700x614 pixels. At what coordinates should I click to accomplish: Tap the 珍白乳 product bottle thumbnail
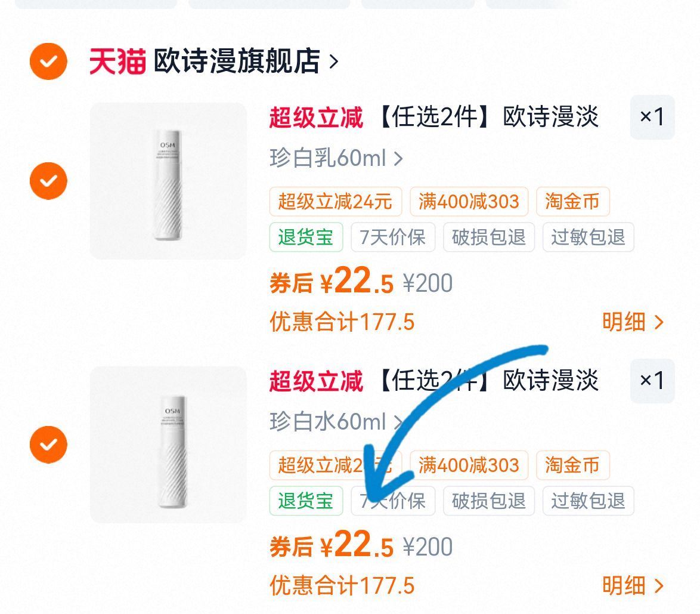click(168, 181)
